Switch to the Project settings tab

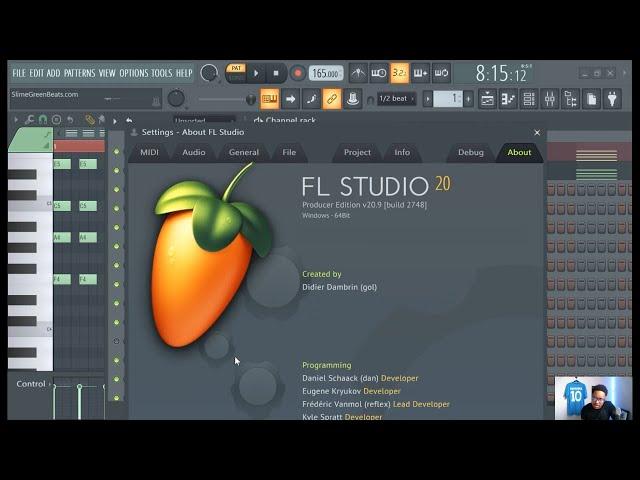[x=358, y=152]
